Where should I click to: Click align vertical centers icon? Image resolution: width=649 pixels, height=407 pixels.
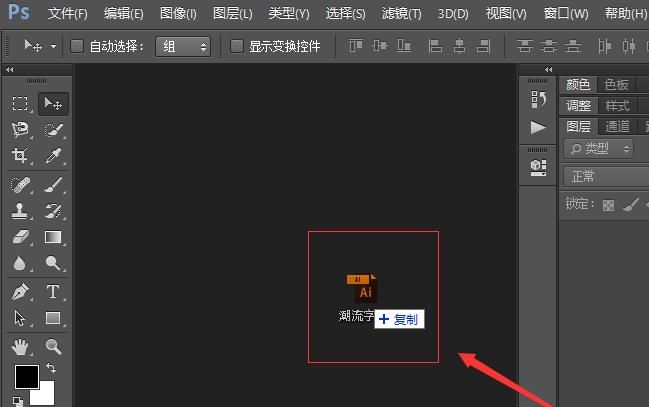pos(380,46)
